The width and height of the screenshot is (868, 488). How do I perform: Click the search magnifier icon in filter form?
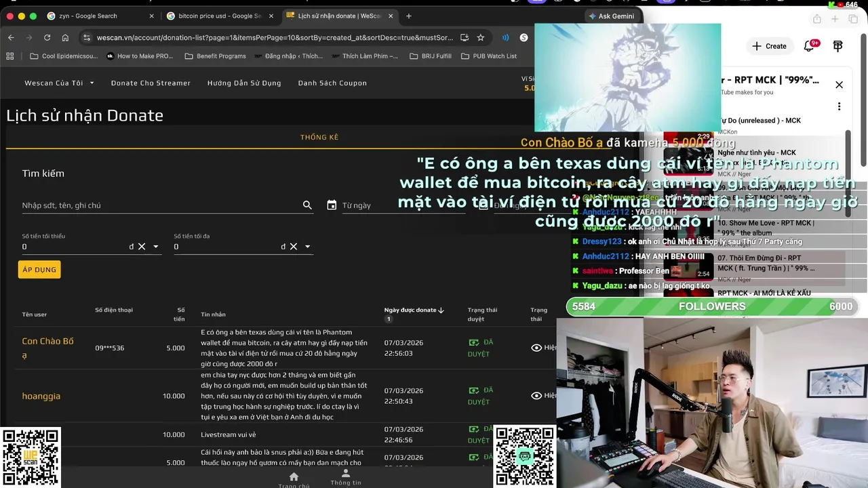pos(307,205)
